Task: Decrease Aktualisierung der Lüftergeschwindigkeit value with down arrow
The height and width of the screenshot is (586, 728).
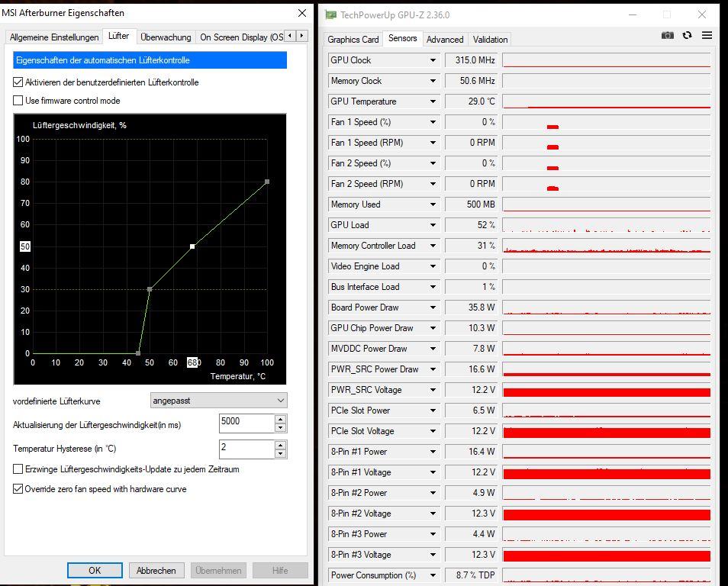Action: point(280,427)
